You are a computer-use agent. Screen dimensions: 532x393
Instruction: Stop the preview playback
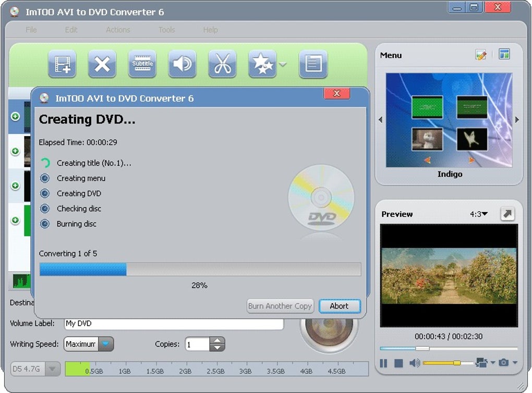click(398, 363)
